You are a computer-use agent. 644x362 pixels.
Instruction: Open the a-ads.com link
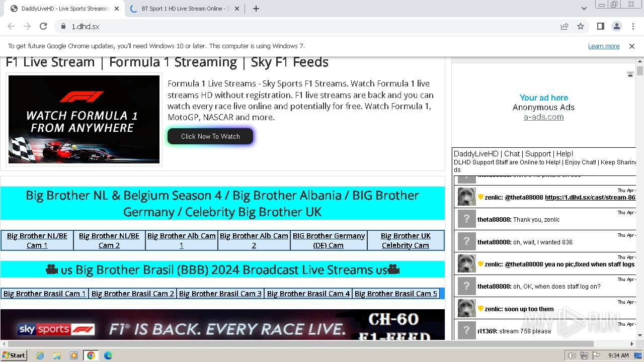pos(543,117)
